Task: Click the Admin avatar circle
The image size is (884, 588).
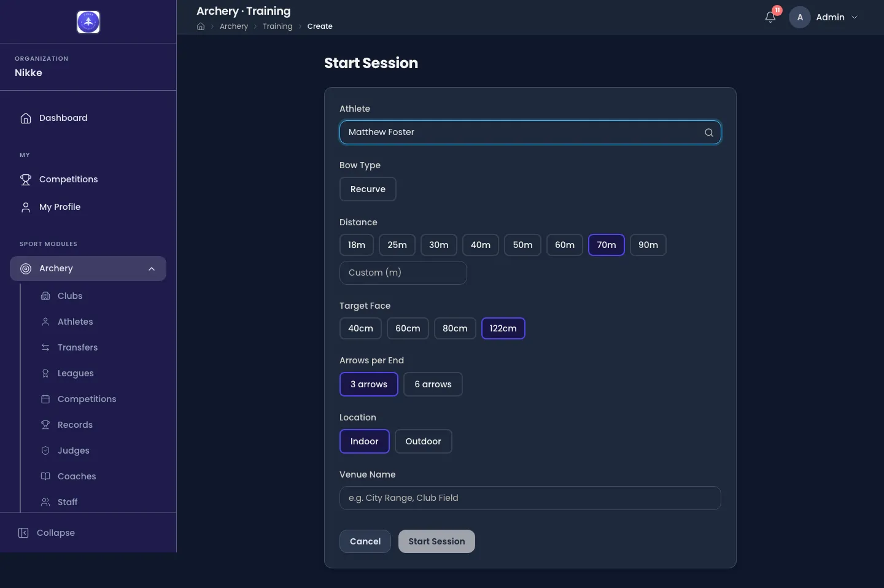Action: tap(800, 17)
